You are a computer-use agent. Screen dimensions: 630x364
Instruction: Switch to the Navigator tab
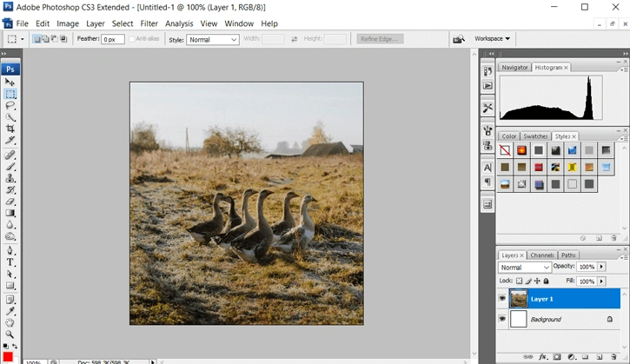pyautogui.click(x=514, y=68)
